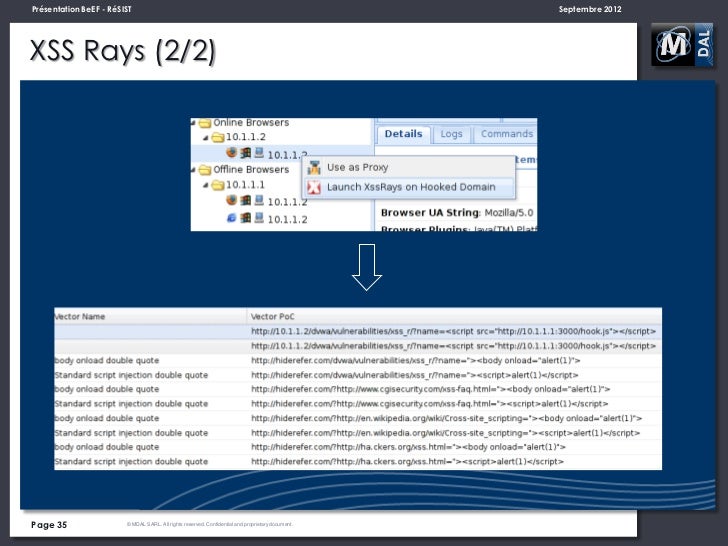Click the ha.ckers.org script alert PoC URL

click(407, 462)
